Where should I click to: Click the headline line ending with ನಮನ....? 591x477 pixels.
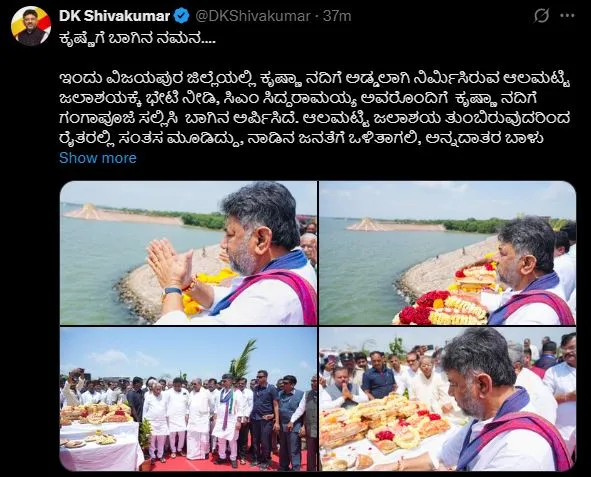pos(138,38)
